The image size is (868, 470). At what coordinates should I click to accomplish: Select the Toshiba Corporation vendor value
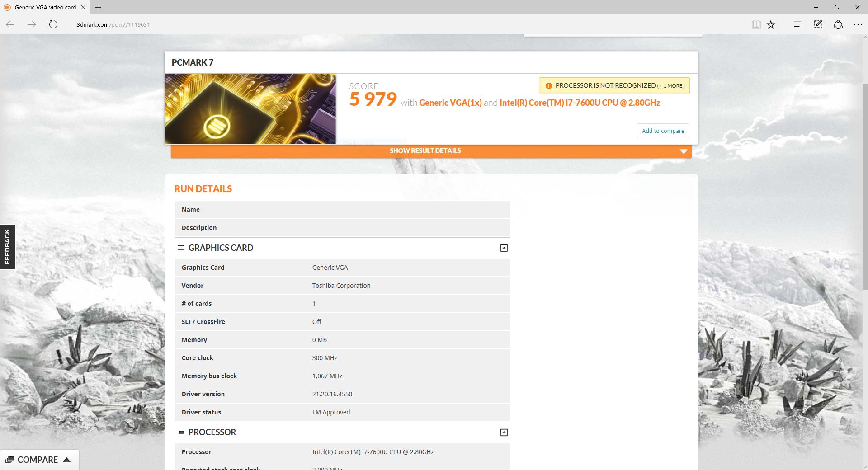tap(341, 286)
